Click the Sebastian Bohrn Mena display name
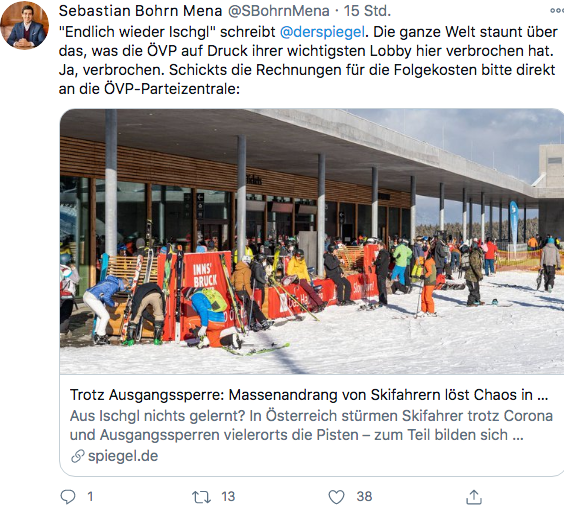 (x=140, y=11)
